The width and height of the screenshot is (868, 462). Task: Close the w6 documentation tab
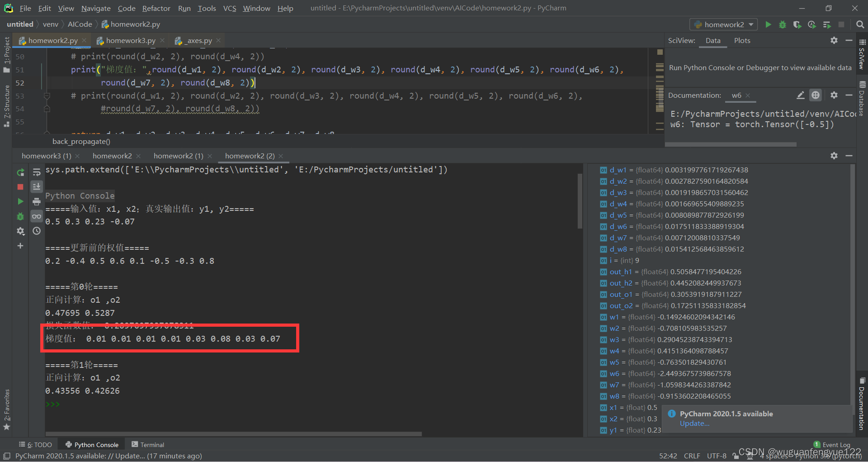(748, 95)
